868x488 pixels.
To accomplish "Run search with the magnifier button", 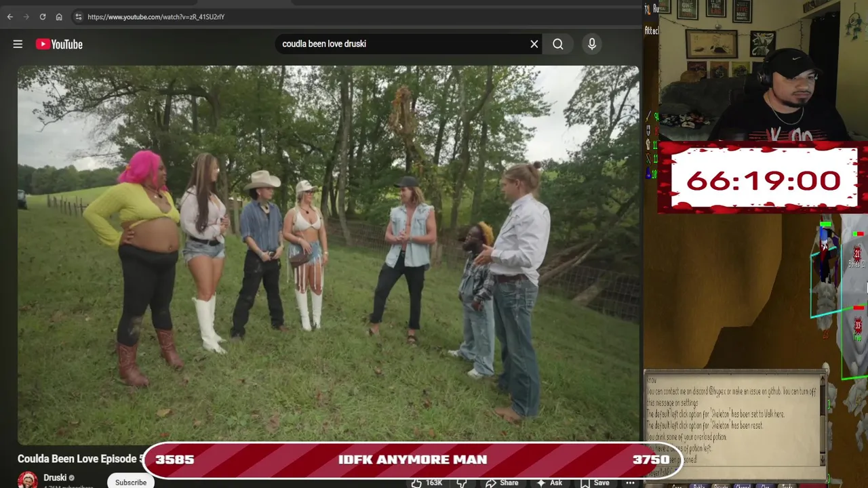I will click(x=557, y=44).
